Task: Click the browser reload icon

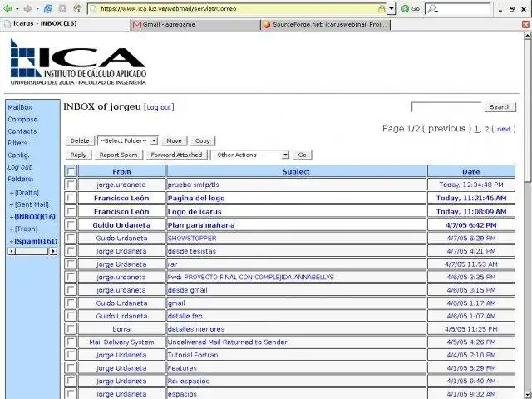Action: point(48,9)
